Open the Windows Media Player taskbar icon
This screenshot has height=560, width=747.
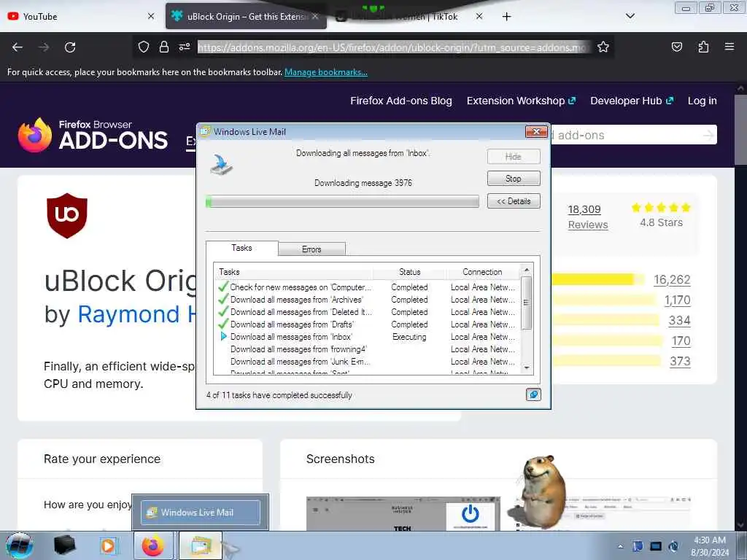(x=109, y=545)
